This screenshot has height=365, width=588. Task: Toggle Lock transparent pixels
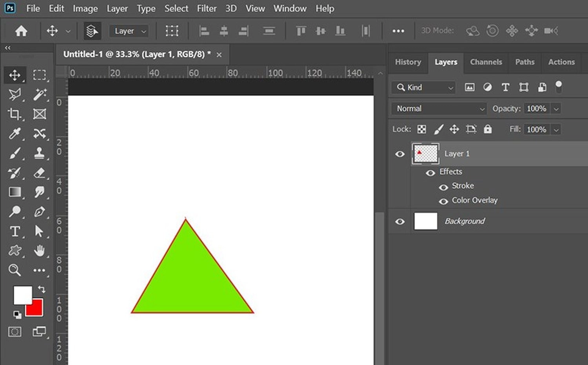pyautogui.click(x=422, y=129)
